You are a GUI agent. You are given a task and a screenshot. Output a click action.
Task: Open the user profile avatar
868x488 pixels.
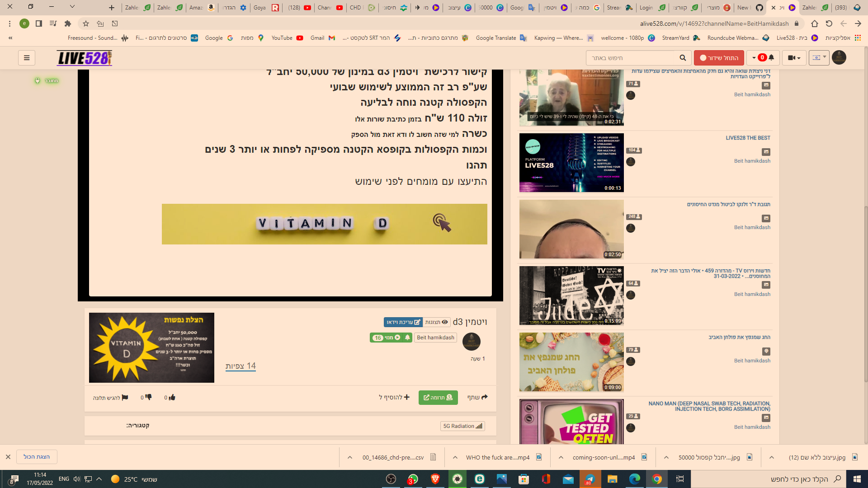coord(839,57)
